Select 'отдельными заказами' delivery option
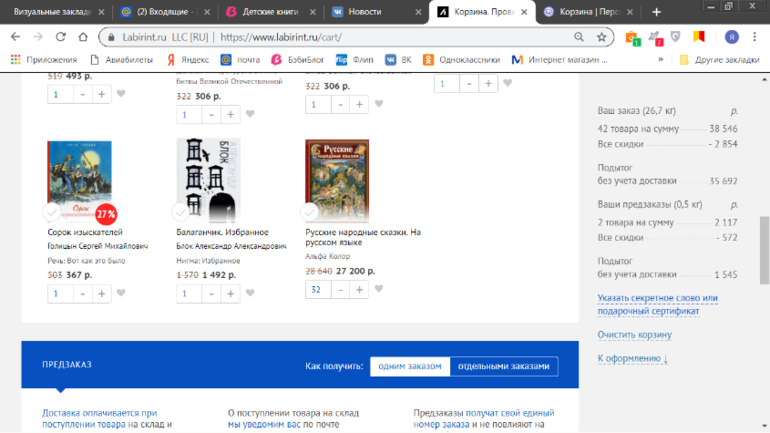770x433 pixels. [503, 366]
